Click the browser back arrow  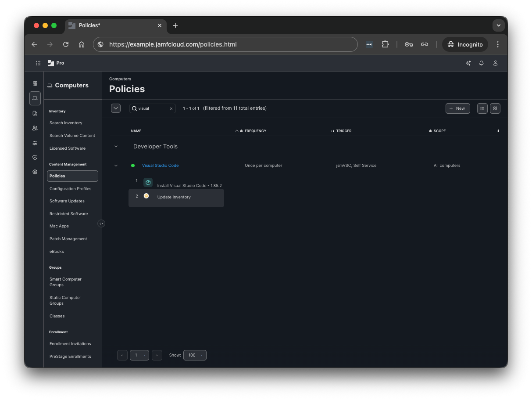click(34, 44)
